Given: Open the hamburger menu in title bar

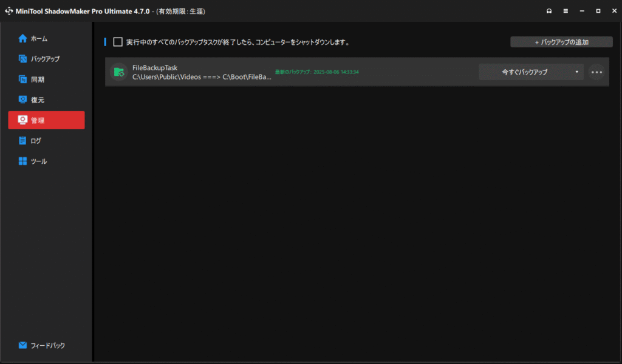Looking at the screenshot, I should coord(566,11).
